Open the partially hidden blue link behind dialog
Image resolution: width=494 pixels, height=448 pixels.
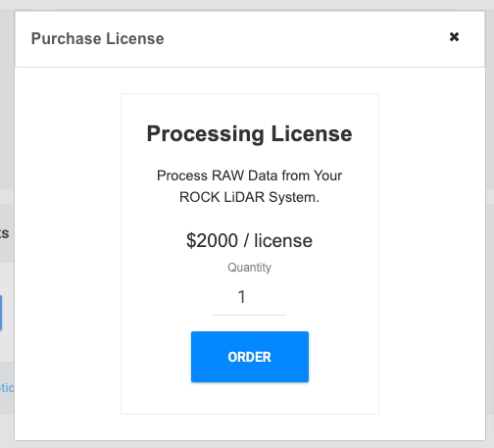point(7,388)
